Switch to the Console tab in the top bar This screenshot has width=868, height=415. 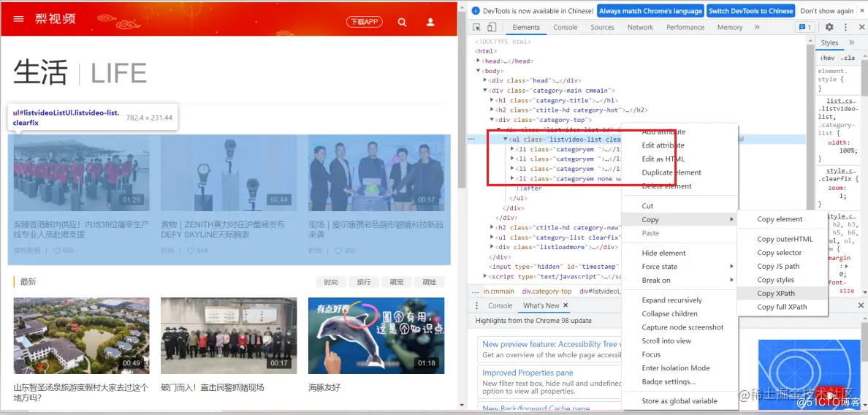pos(566,27)
